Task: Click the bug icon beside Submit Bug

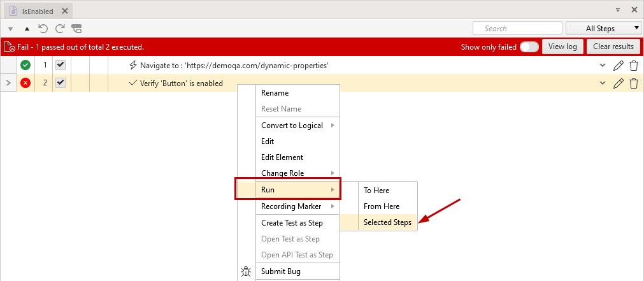Action: pyautogui.click(x=246, y=271)
